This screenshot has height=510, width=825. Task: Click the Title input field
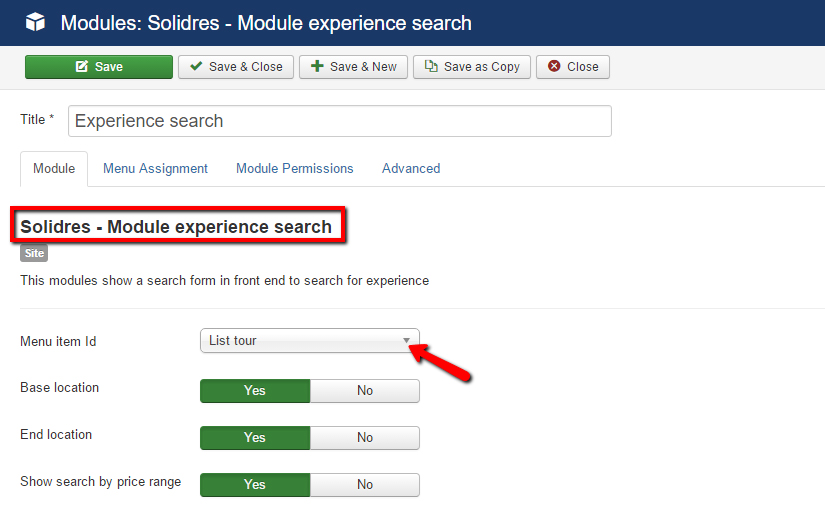click(x=340, y=121)
